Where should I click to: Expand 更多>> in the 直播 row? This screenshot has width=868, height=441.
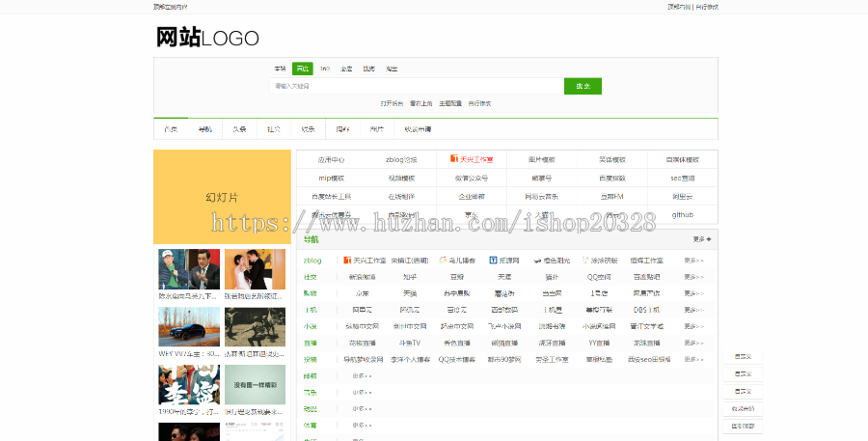click(693, 343)
